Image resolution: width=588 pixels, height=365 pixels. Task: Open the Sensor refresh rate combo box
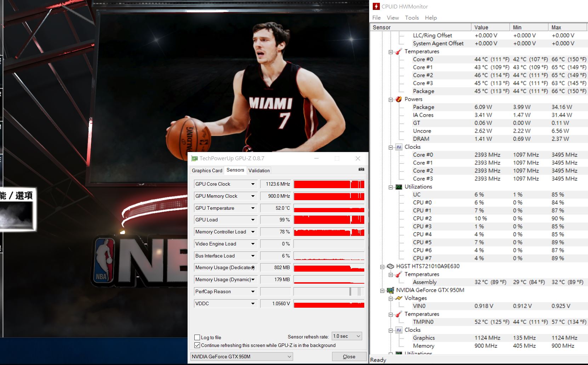[x=347, y=336]
